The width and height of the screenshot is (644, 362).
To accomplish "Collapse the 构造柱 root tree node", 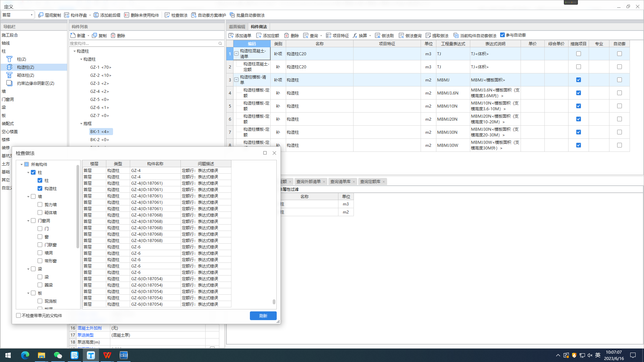I will click(x=74, y=51).
